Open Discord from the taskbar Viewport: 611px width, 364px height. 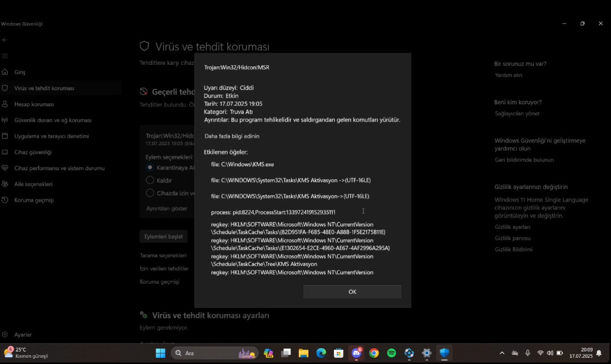click(x=356, y=353)
